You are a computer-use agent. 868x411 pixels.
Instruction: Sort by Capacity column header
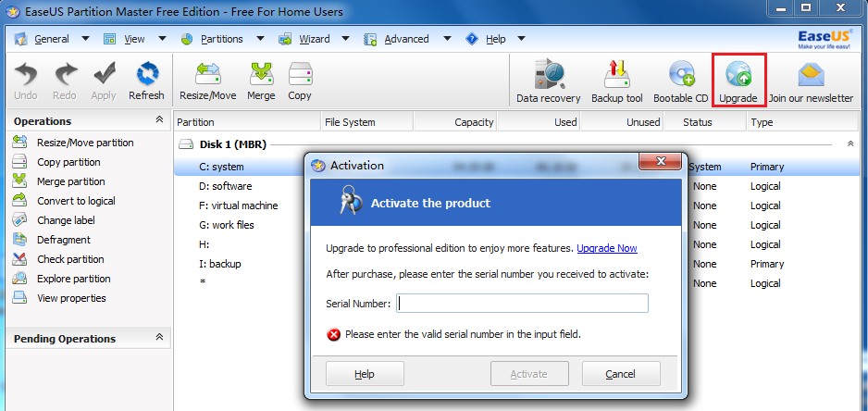[x=455, y=122]
